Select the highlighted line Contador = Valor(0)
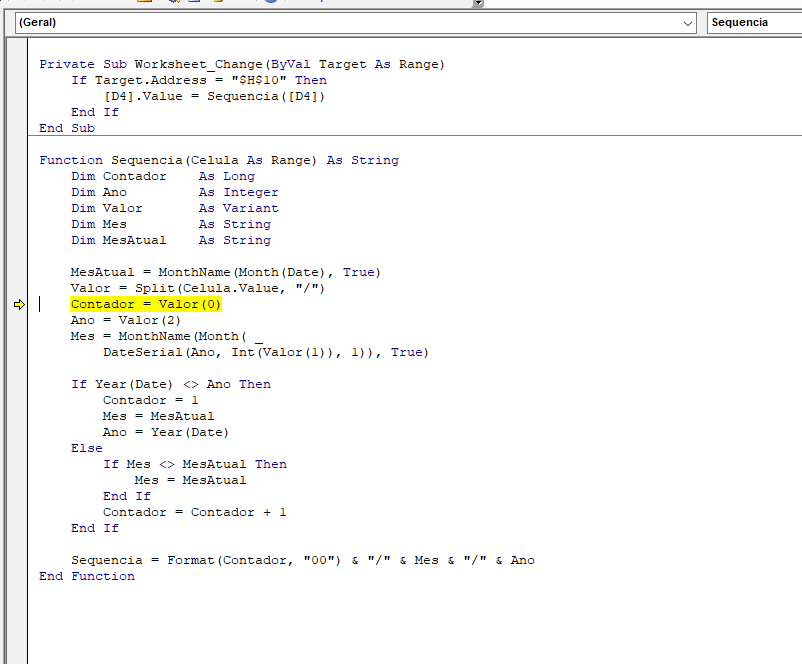The image size is (802, 664). click(x=146, y=304)
